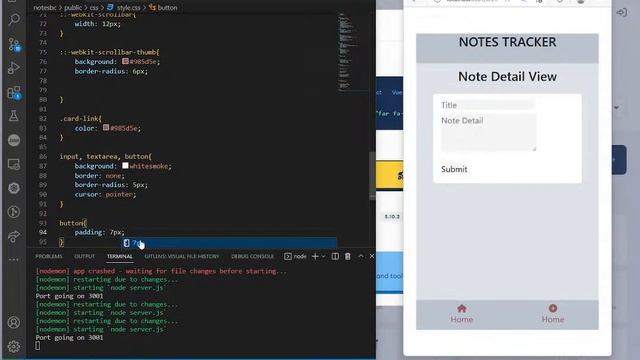Open the terminal launch profile dropdown
The width and height of the screenshot is (640, 360).
tap(324, 256)
